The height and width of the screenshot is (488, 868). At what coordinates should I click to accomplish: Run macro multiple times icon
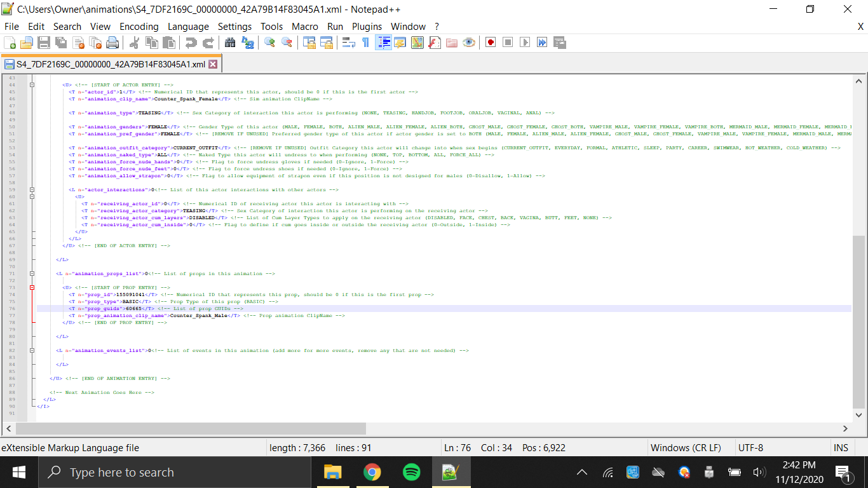coord(542,43)
